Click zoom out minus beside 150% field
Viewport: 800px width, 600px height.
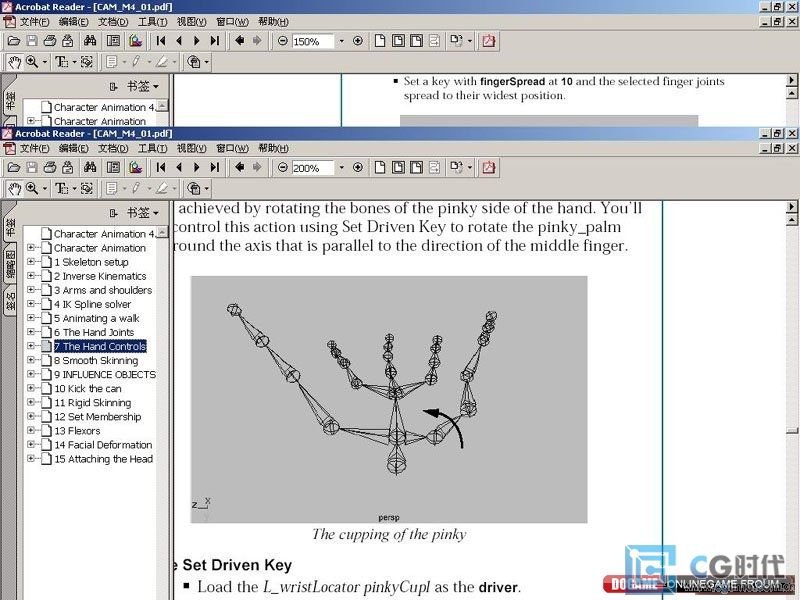click(x=283, y=41)
